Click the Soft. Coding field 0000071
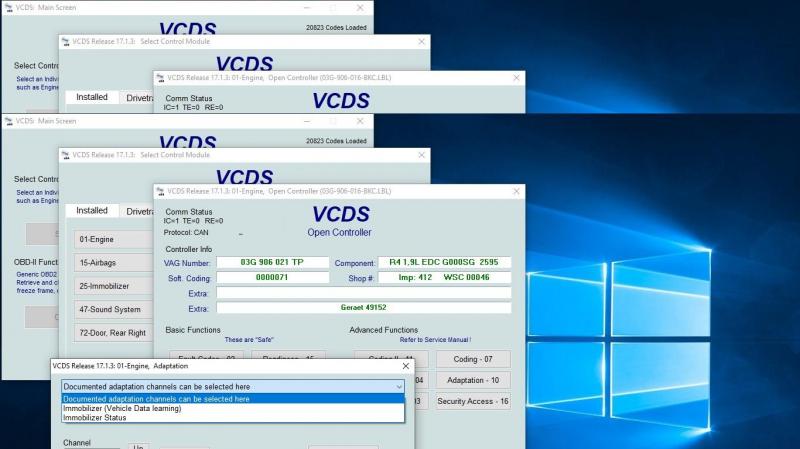 pos(272,278)
